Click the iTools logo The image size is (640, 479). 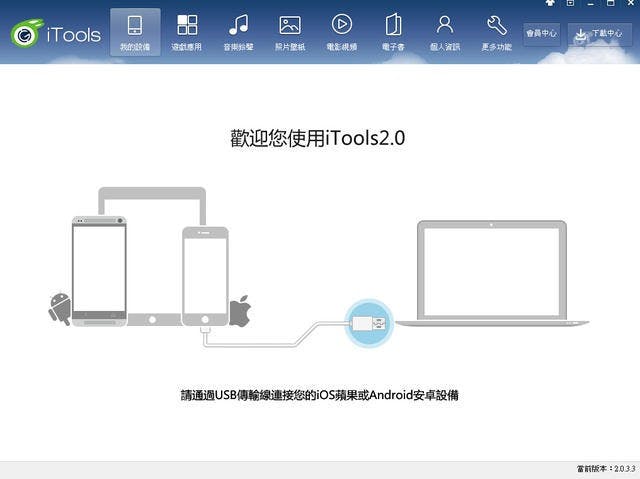click(56, 33)
